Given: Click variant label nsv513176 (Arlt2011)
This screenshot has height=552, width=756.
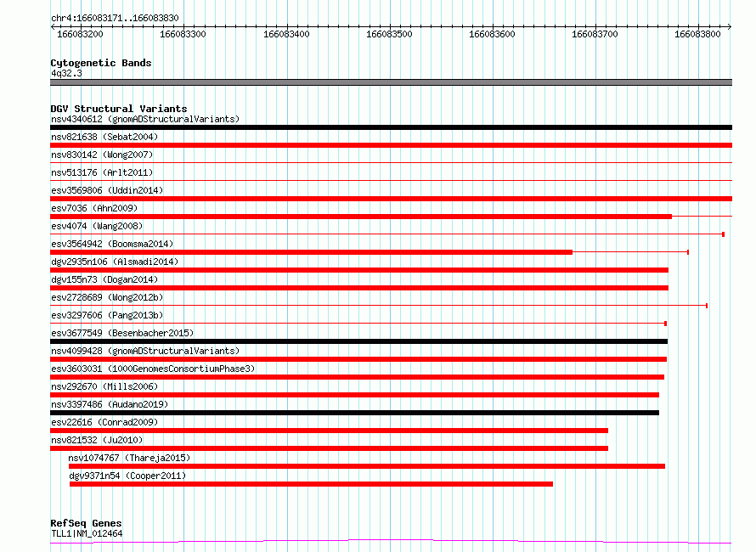Looking at the screenshot, I should pos(102,172).
